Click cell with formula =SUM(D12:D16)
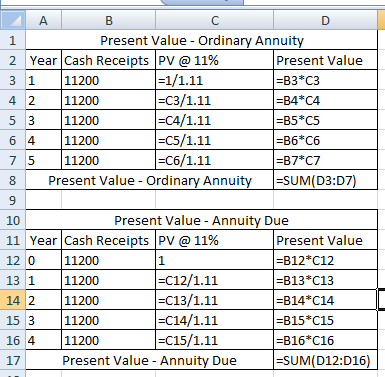This screenshot has height=377, width=385. point(326,360)
